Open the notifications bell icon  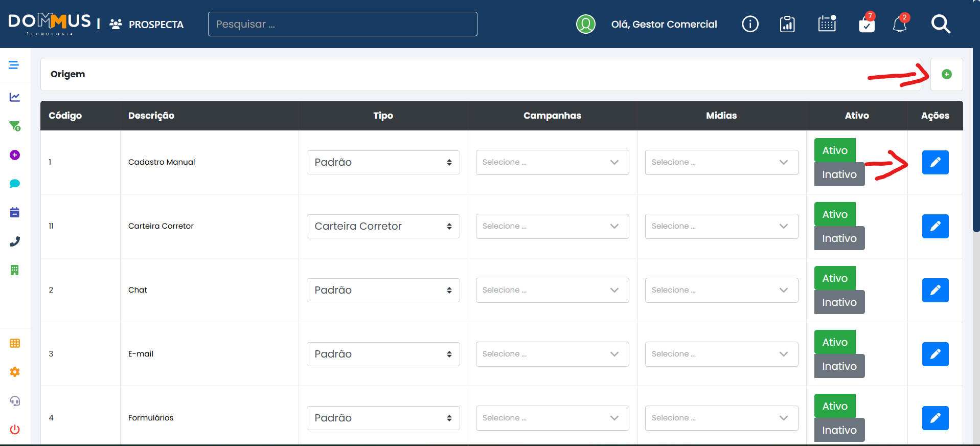tap(900, 24)
